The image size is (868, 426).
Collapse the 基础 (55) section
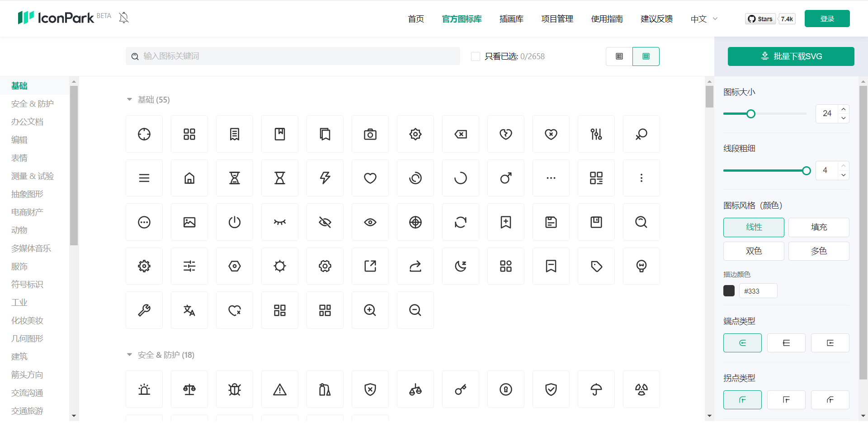click(129, 99)
